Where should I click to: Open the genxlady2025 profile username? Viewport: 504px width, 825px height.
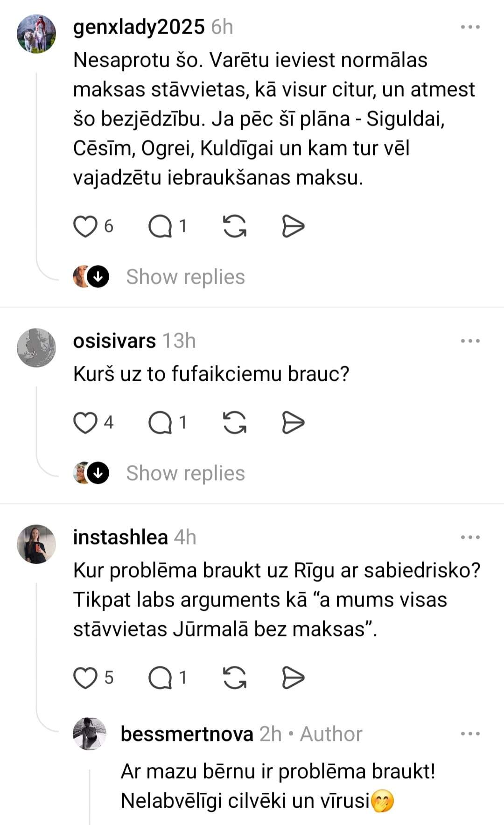pyautogui.click(x=139, y=27)
